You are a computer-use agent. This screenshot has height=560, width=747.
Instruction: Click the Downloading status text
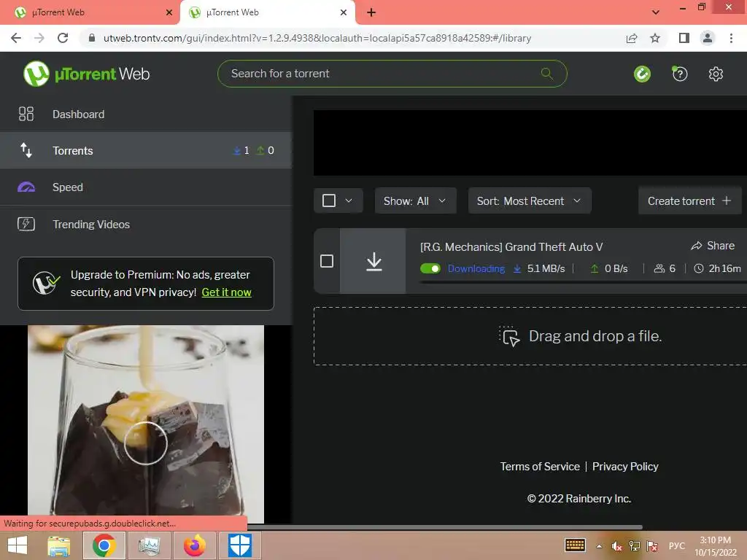click(x=476, y=268)
